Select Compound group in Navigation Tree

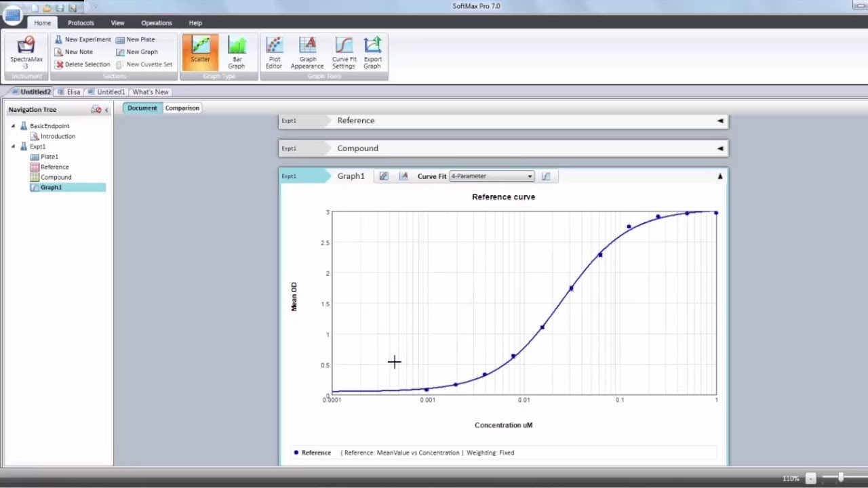(x=56, y=177)
